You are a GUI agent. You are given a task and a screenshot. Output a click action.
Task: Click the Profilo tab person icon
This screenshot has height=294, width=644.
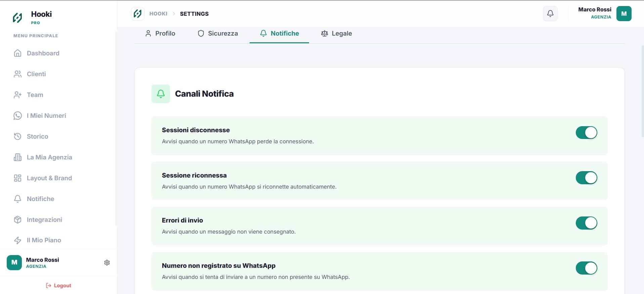148,33
